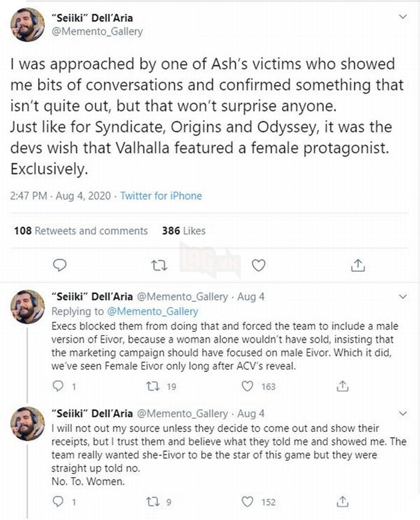Reply to the Execs blocked them tweet
This screenshot has height=520, width=420.
[x=57, y=385]
